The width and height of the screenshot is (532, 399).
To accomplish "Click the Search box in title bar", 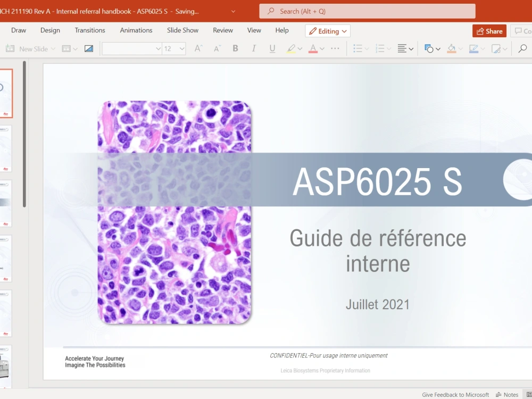I will click(x=367, y=11).
